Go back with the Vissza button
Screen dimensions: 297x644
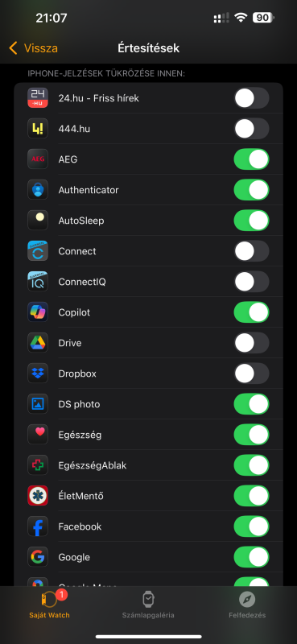coord(33,48)
